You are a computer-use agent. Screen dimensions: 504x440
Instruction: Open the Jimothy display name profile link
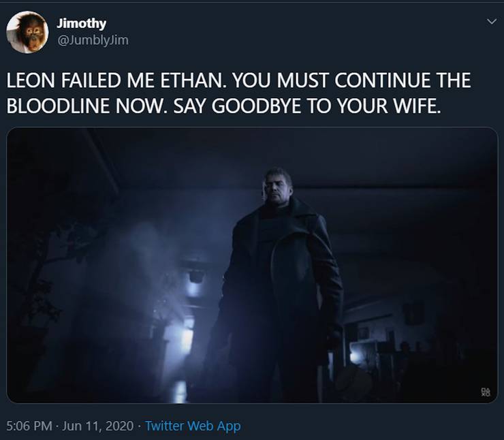[81, 23]
